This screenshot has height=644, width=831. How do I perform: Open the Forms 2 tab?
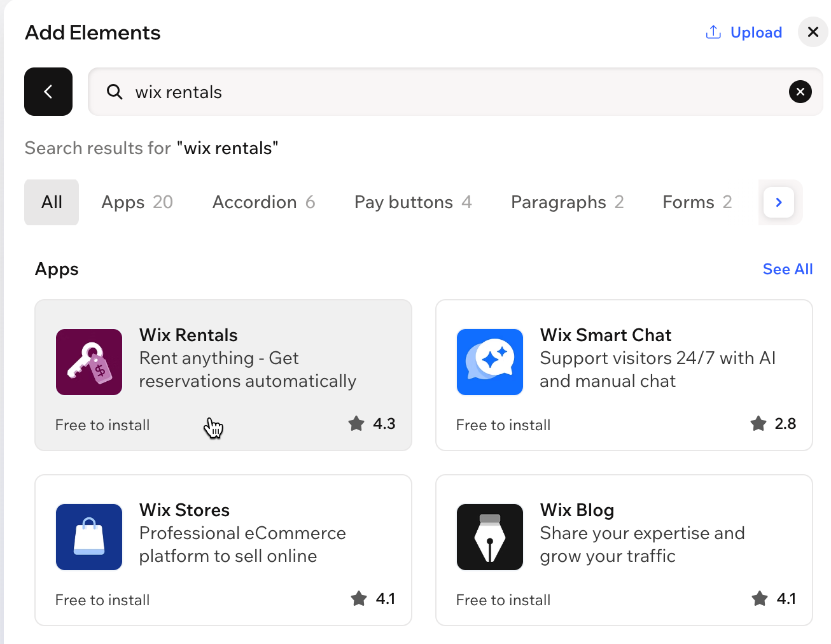click(x=697, y=202)
